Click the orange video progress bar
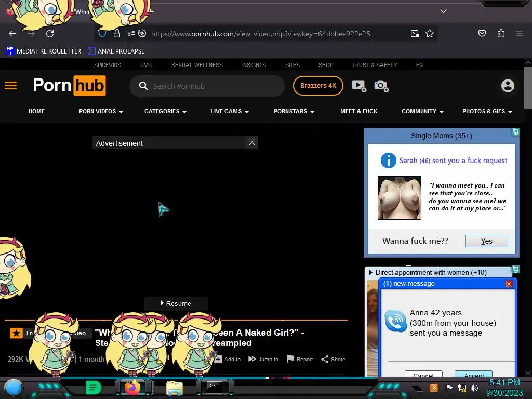Screen dimensions: 532x399 pos(176,320)
